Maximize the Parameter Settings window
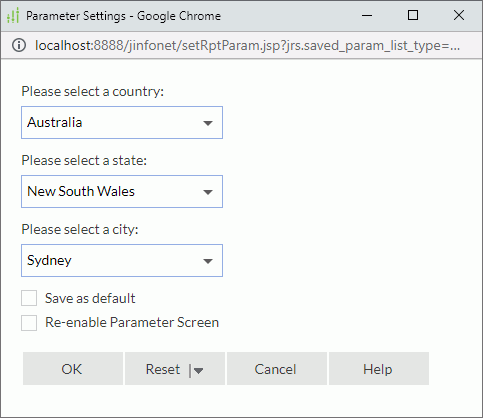 click(x=413, y=15)
